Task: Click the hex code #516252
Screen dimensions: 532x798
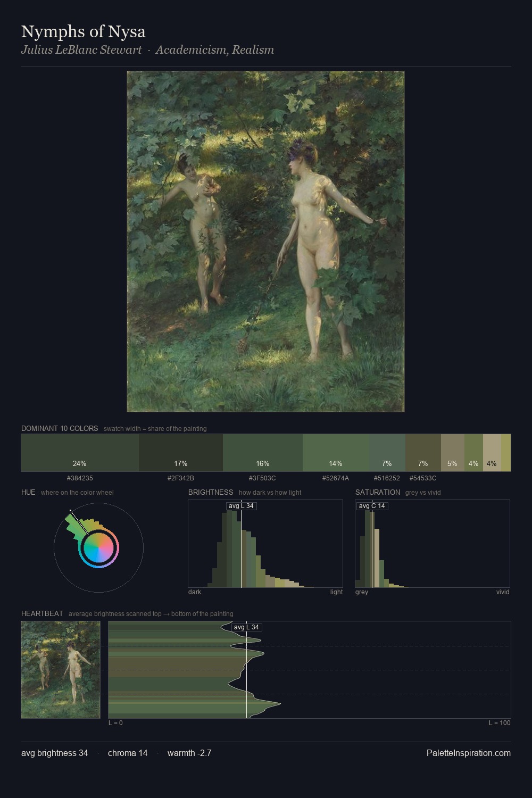Action: click(x=387, y=478)
